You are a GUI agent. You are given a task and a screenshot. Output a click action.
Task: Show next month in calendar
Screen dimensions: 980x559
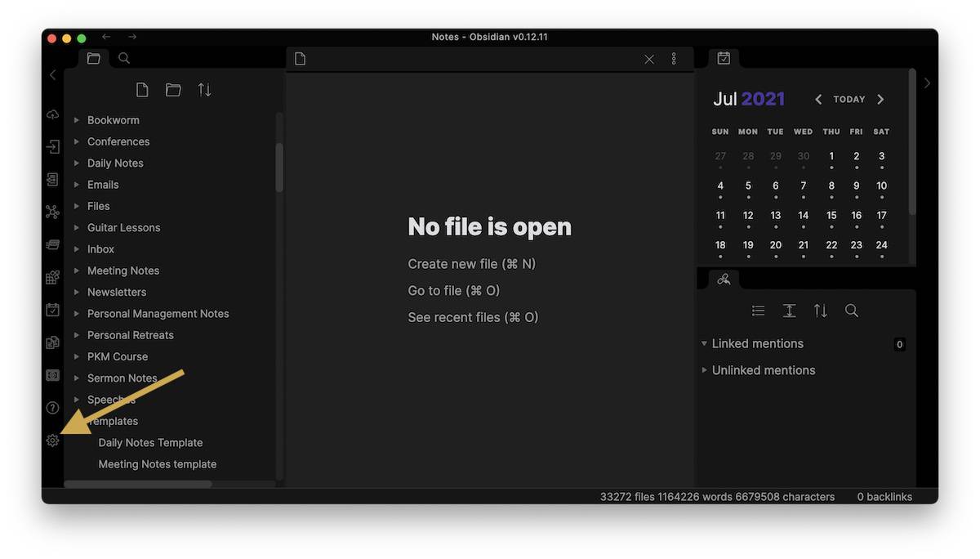tap(880, 100)
